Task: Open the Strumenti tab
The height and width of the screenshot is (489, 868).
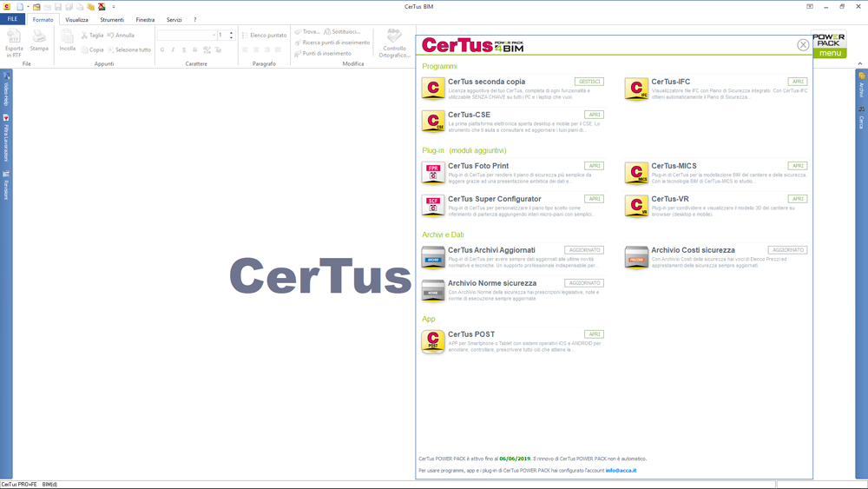Action: [x=112, y=19]
